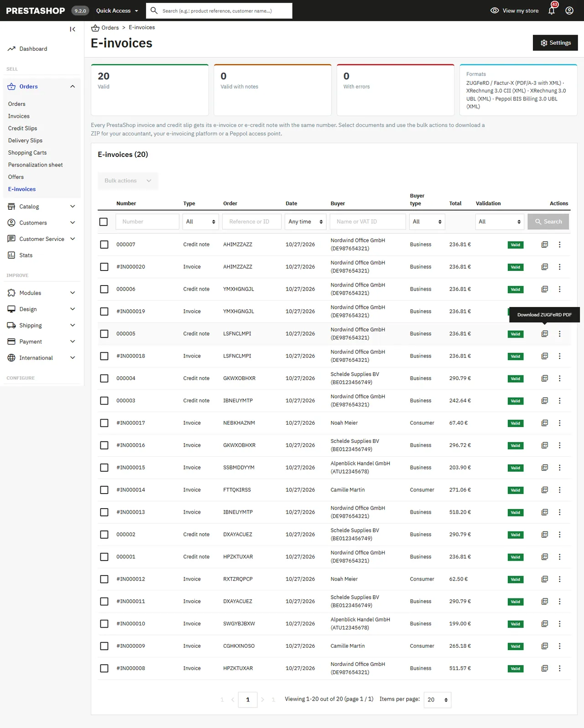Download PDF icon for invoice #IN000010
The width and height of the screenshot is (584, 728).
(544, 624)
